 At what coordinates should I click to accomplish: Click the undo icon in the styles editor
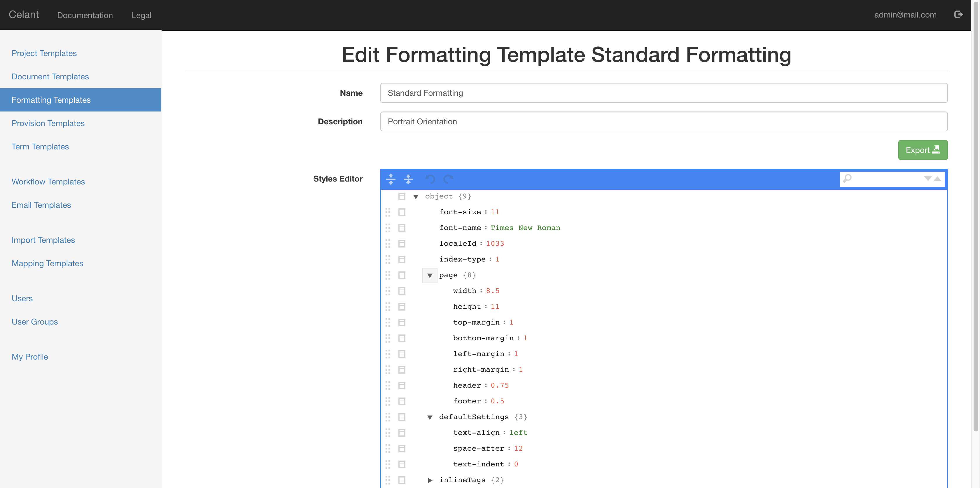pyautogui.click(x=430, y=179)
